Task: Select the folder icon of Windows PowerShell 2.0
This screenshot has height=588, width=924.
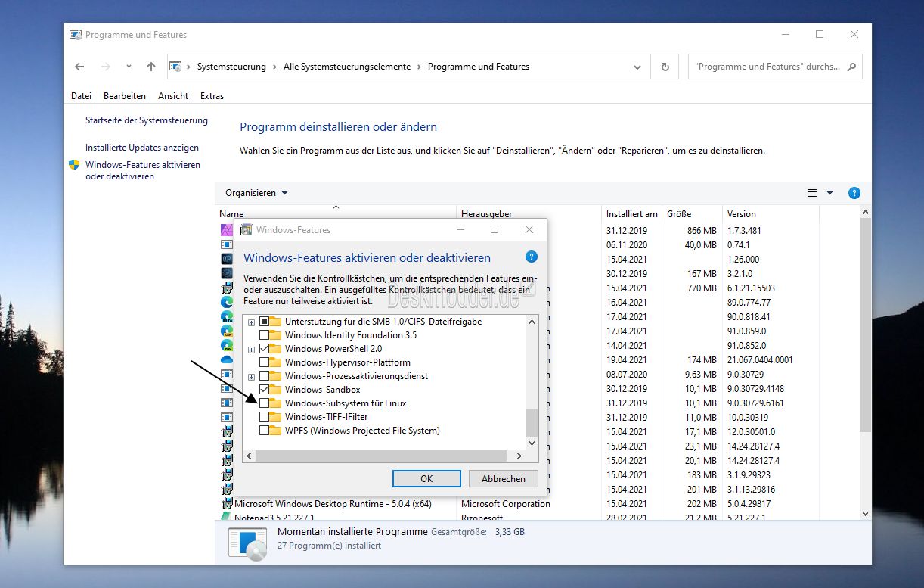Action: click(276, 349)
